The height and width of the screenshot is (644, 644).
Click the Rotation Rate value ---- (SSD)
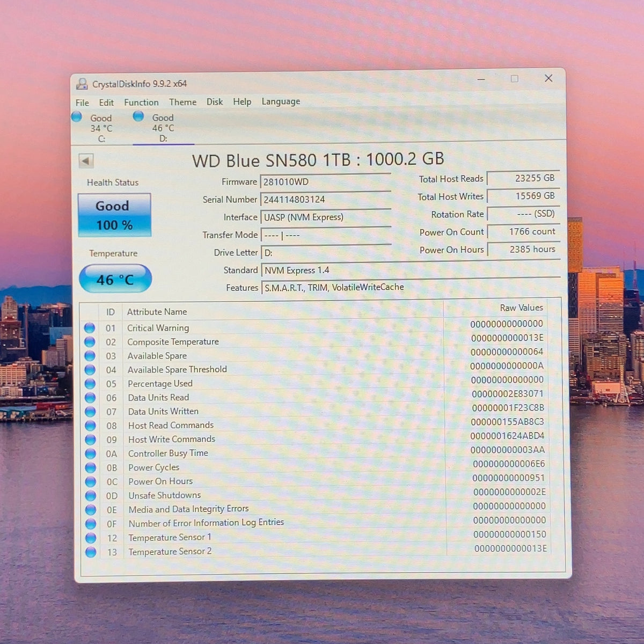[523, 214]
